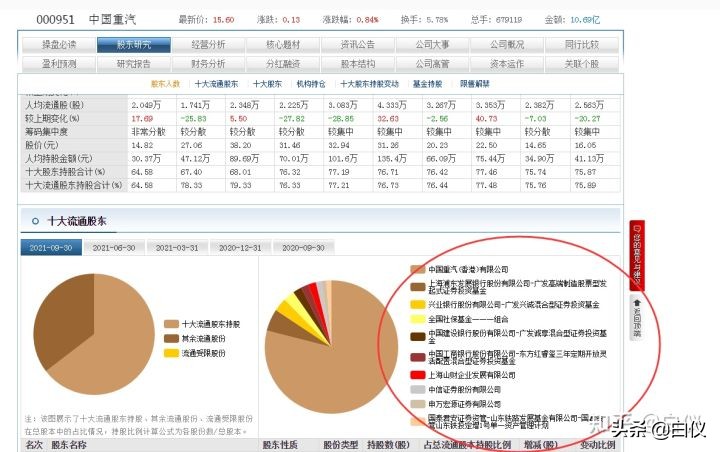Open the 资本运作 tab
The image size is (720, 452).
coord(507,64)
